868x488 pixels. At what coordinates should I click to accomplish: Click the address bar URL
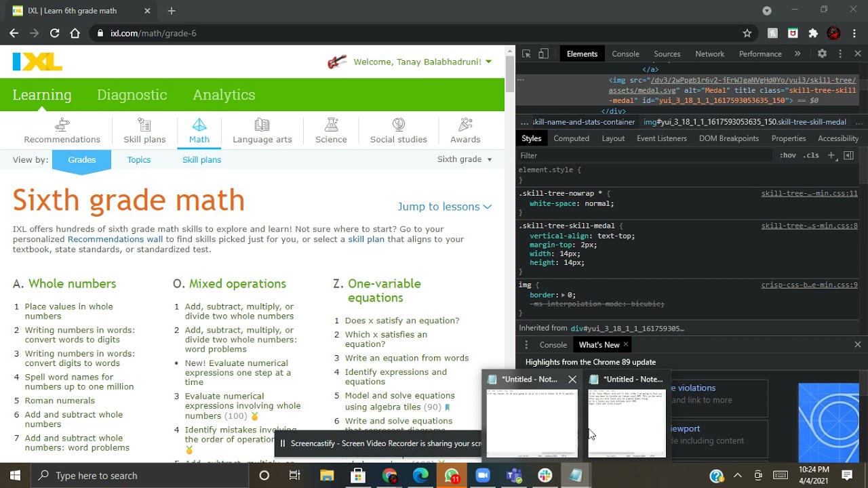click(153, 33)
